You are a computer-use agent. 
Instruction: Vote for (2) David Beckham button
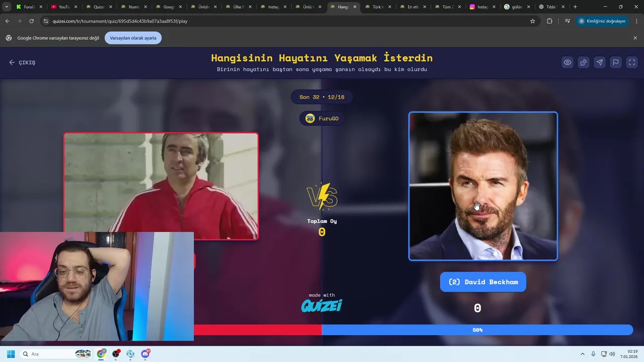point(483,282)
